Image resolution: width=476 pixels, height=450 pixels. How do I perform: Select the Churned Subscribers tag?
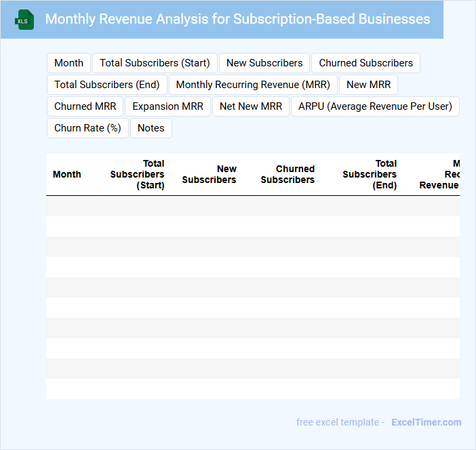pyautogui.click(x=365, y=63)
